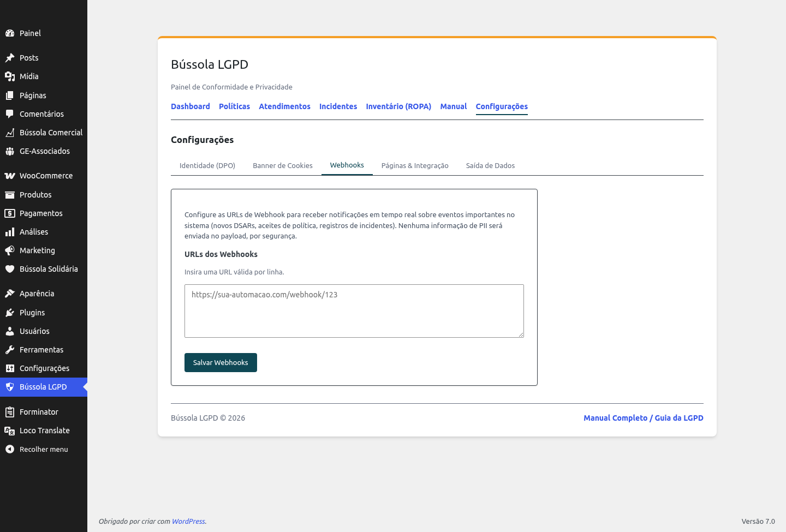Viewport: 786px width, 532px height.
Task: Switch to Identidade (DPO) tab
Action: (207, 165)
